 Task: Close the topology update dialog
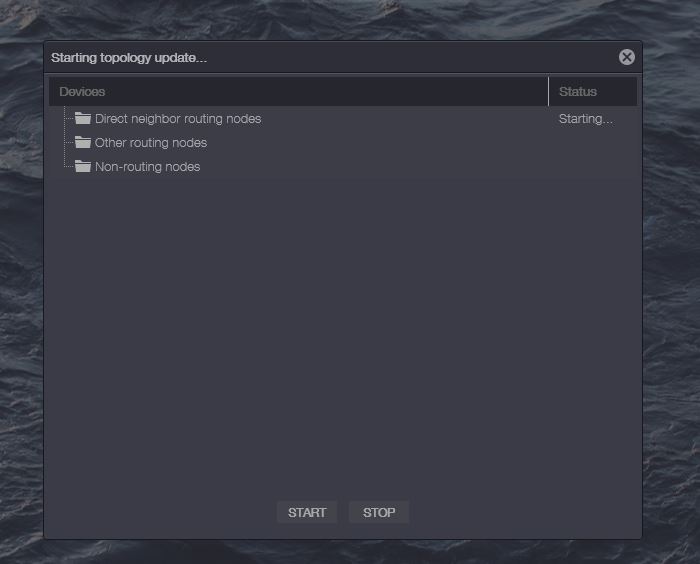pyautogui.click(x=627, y=57)
